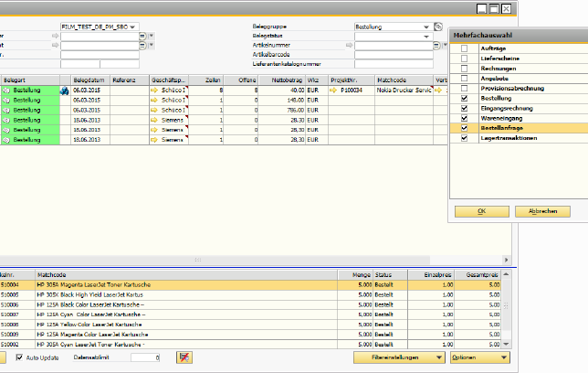Screen dimensions: 588x373
Task: Uncheck the Eingangsrechnung checkbox
Action: coord(465,108)
